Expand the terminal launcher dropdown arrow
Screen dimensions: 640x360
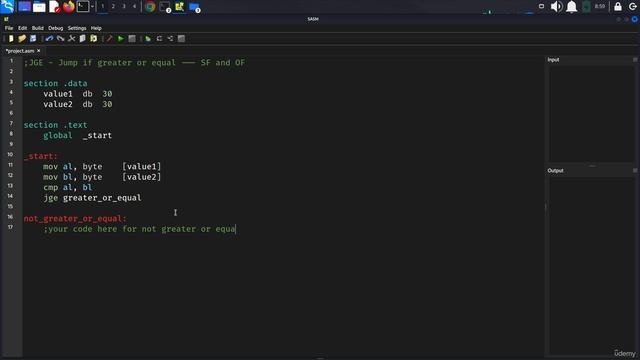click(93, 7)
